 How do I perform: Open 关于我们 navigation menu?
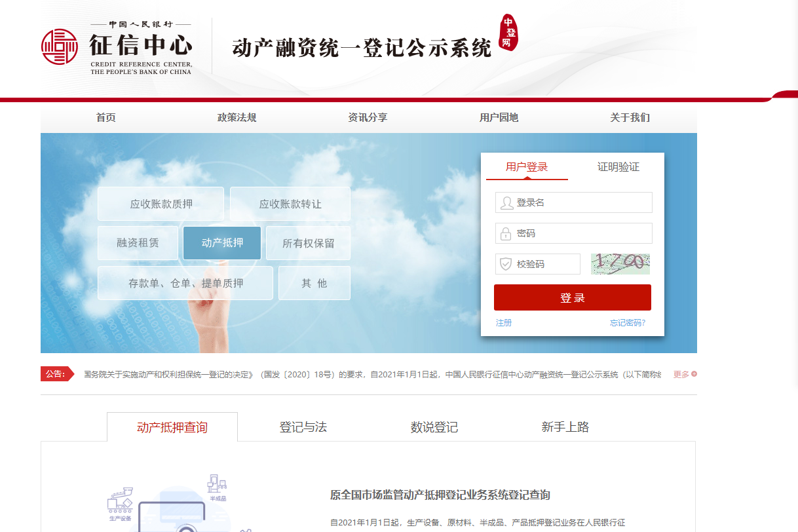630,118
